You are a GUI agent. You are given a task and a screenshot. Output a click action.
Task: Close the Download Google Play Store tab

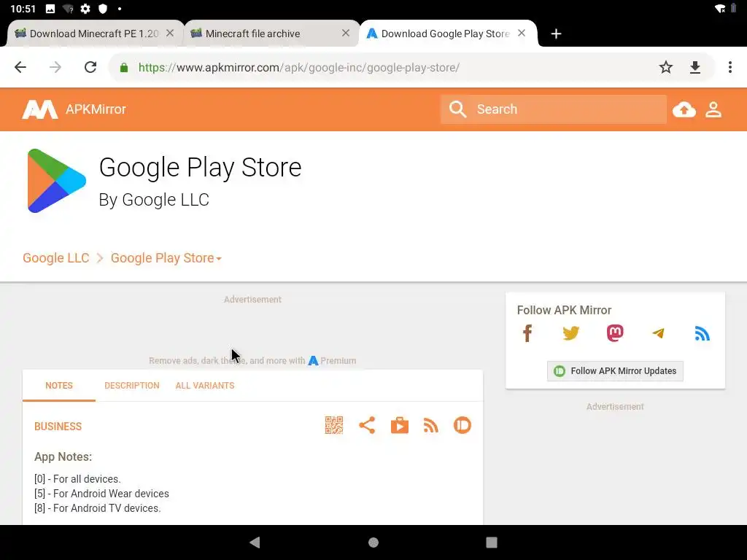[522, 34]
